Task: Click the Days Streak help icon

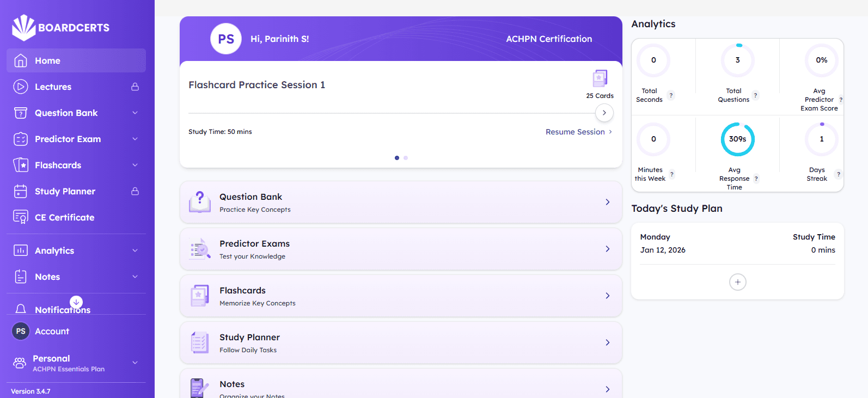Action: point(839,174)
